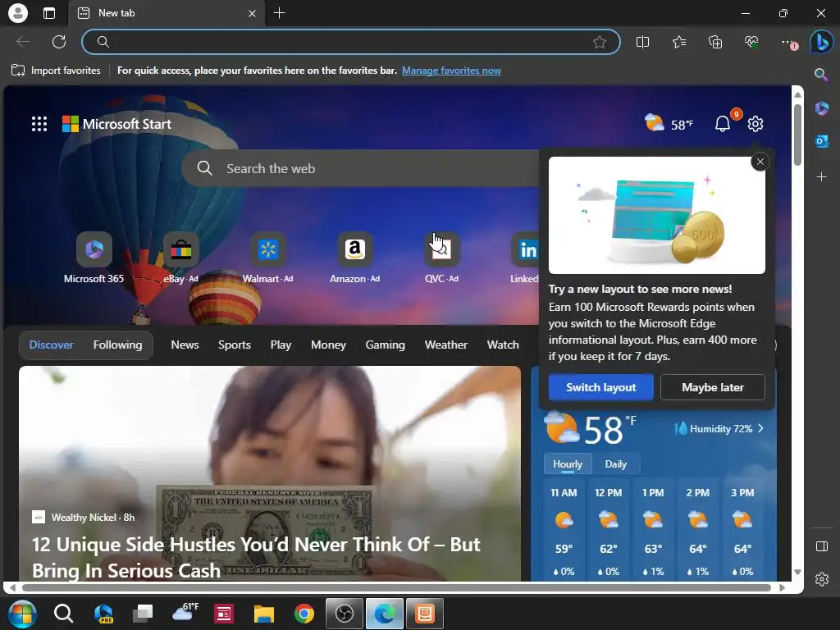Open sidebar Search icon

click(820, 75)
